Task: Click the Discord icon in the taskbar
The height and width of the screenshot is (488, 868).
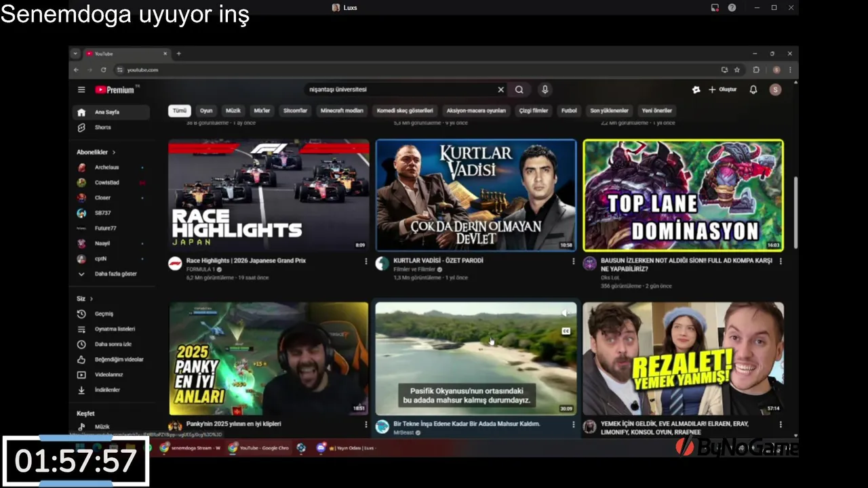Action: [x=321, y=448]
